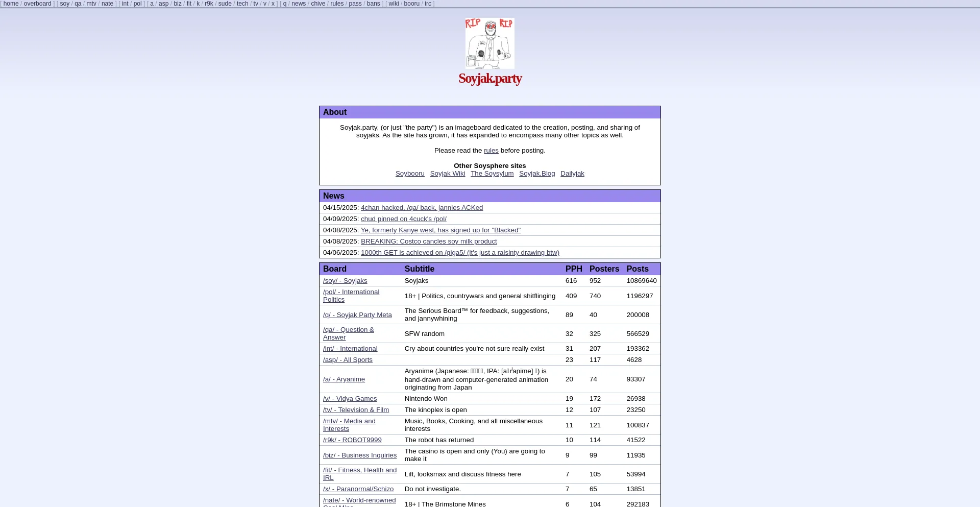Open the /q/ - Soyjak Party Meta board
Viewport: 980px width, 507px height.
[357, 315]
